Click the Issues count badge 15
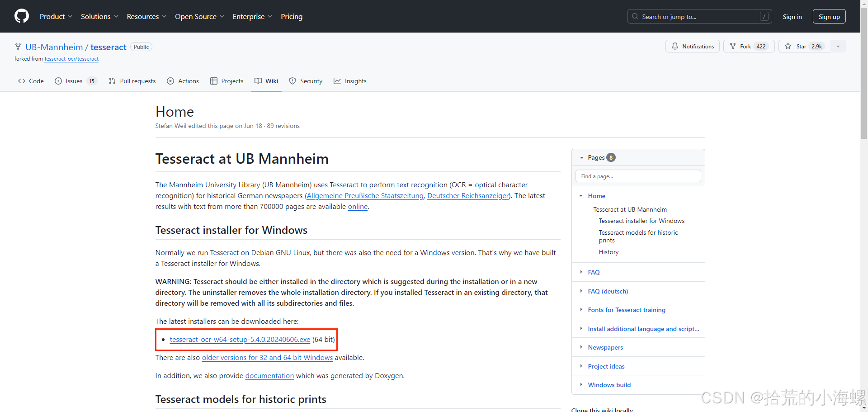The image size is (868, 412). [x=92, y=81]
